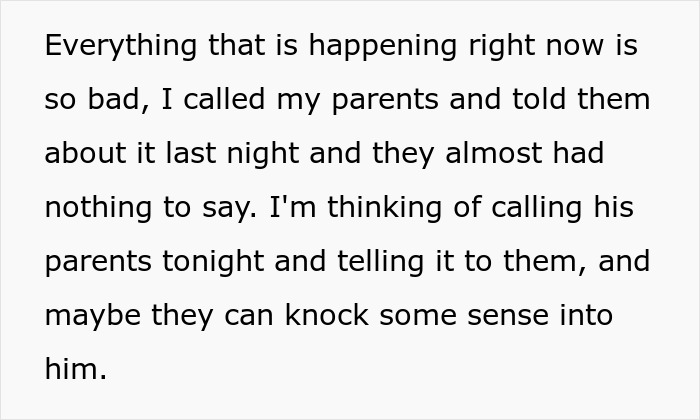Viewport: 700px width, 420px height.
Task: Click the word "knock" in the text
Action: click(318, 317)
